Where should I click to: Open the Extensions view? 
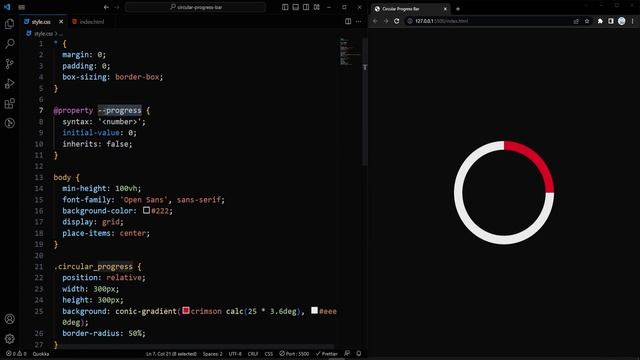tap(9, 103)
